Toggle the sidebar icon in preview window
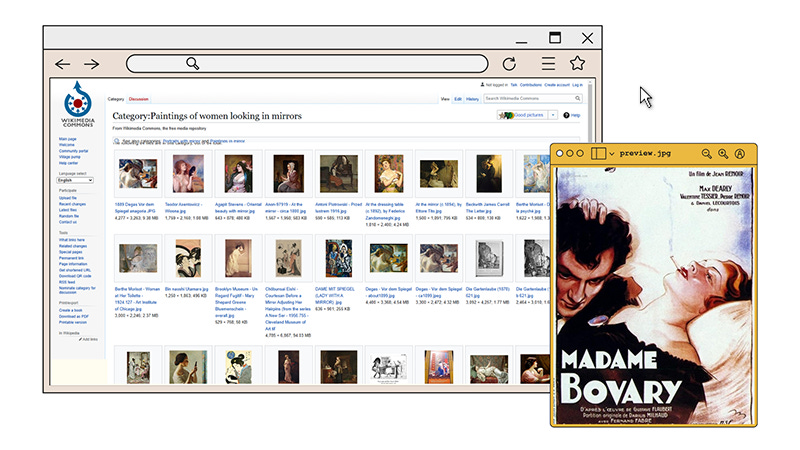Image resolution: width=800 pixels, height=450 pixels. (x=598, y=153)
